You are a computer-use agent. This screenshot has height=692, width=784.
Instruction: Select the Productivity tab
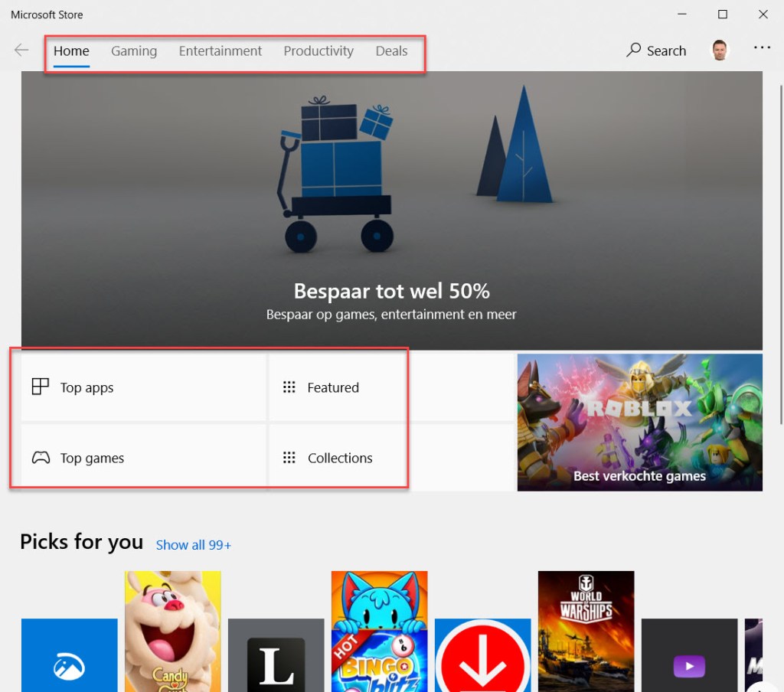(318, 51)
